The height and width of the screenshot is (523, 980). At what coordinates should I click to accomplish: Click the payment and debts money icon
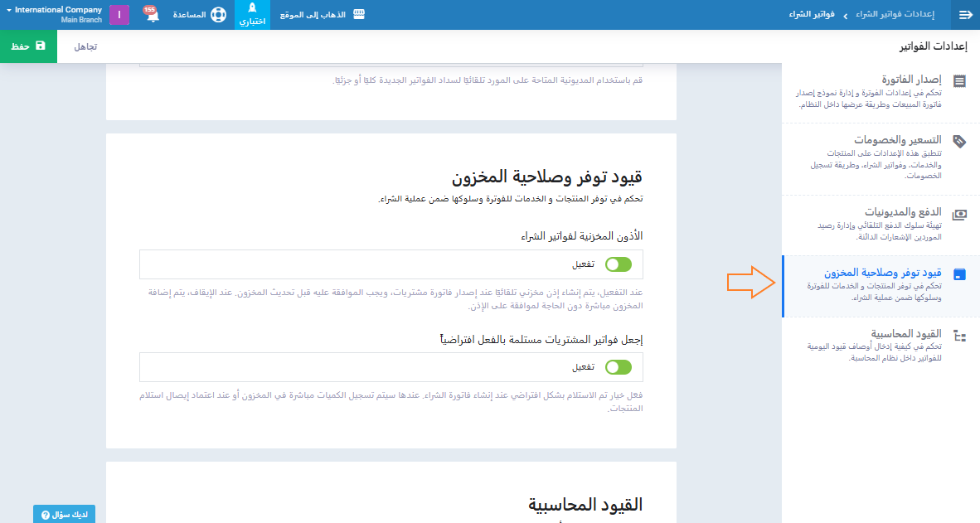click(x=959, y=213)
